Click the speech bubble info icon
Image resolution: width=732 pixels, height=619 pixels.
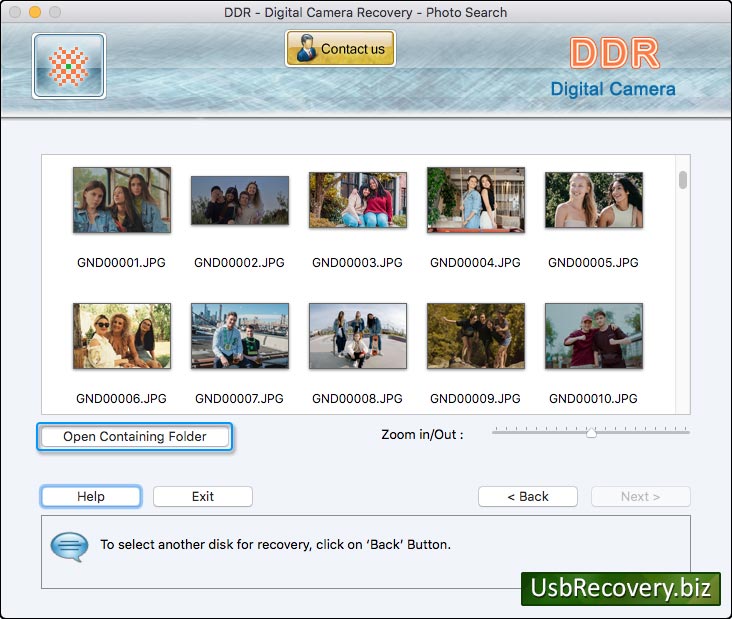(69, 546)
